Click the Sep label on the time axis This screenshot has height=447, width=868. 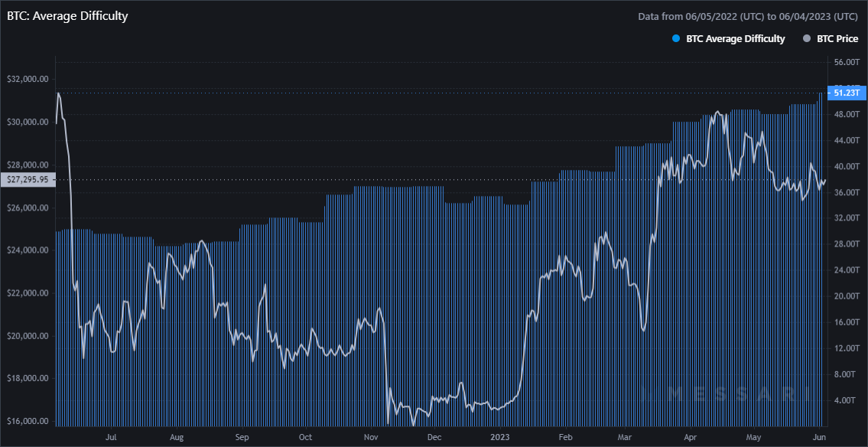pyautogui.click(x=242, y=436)
